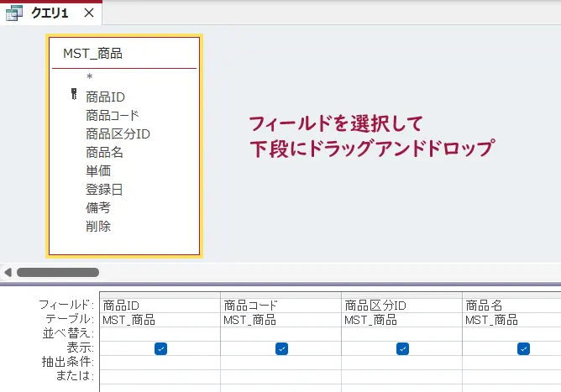Image resolution: width=561 pixels, height=392 pixels.
Task: Click the 抽出条件 cell under 商品名
Action: 511,363
